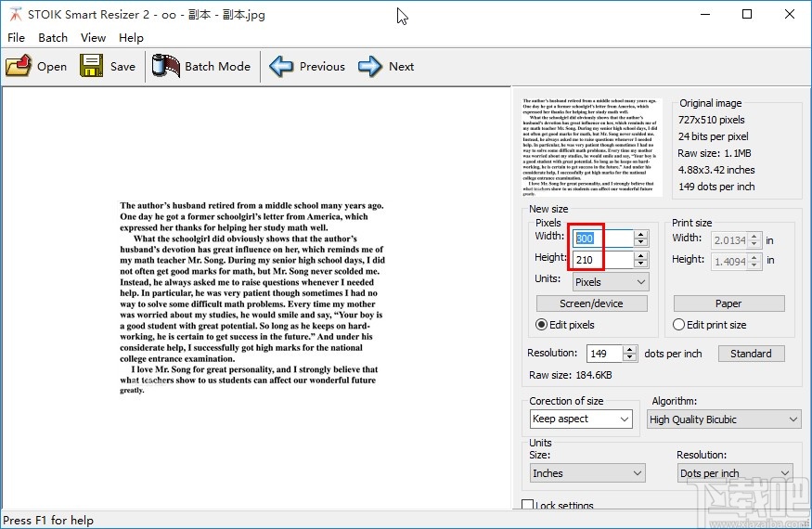Open the Resolution units Dots per inch dropdown
Screen dimensions: 812x529
click(735, 473)
